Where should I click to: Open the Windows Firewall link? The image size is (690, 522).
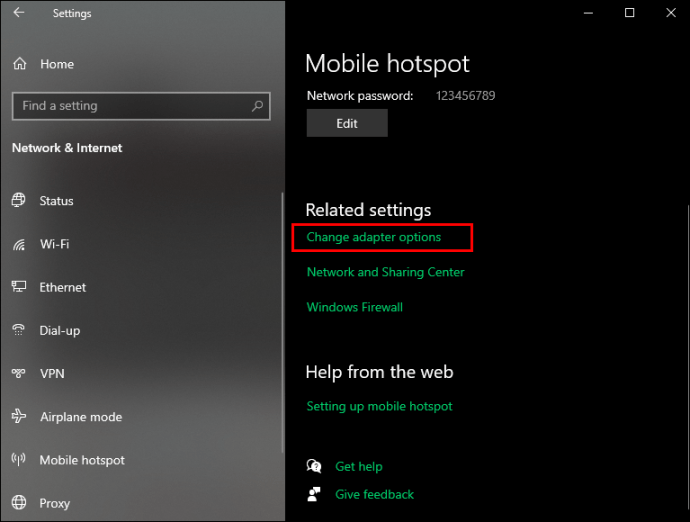coord(355,307)
